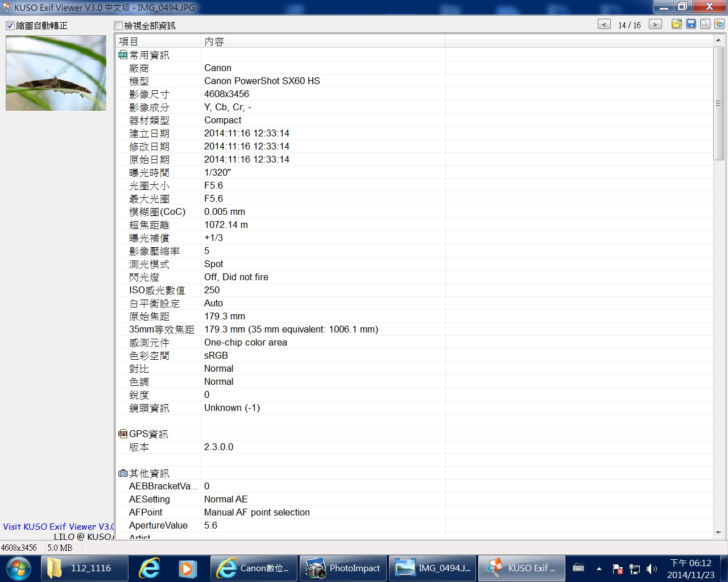The image size is (728, 582).
Task: Toggle 縮圖自動轉正 checkbox
Action: [10, 26]
